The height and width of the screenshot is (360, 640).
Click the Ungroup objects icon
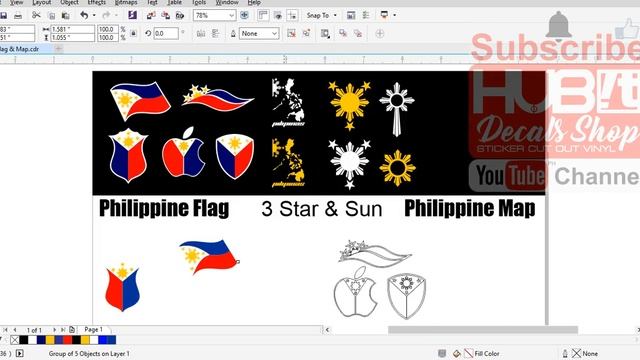point(291,33)
